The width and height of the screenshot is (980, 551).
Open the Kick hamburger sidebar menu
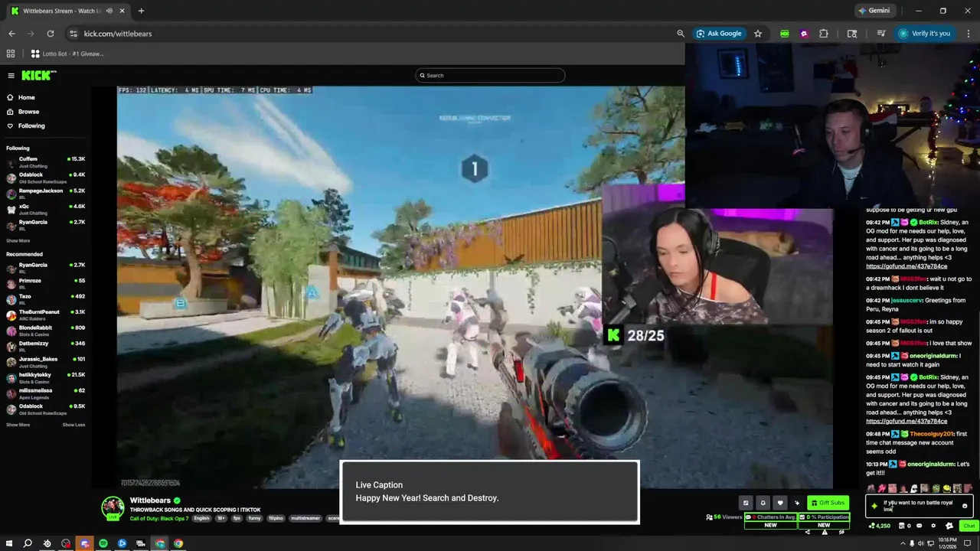click(11, 75)
